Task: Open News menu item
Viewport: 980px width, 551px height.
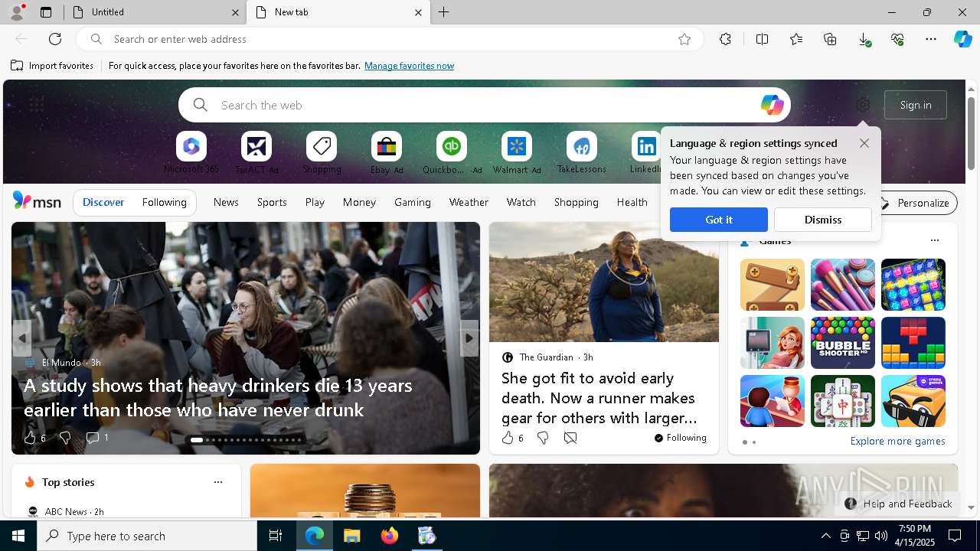Action: point(226,202)
